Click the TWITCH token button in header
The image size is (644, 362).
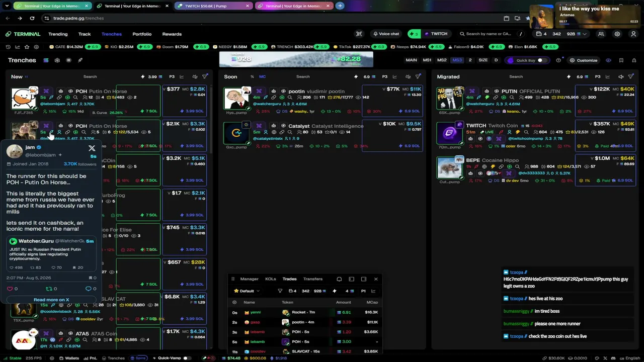(x=436, y=34)
